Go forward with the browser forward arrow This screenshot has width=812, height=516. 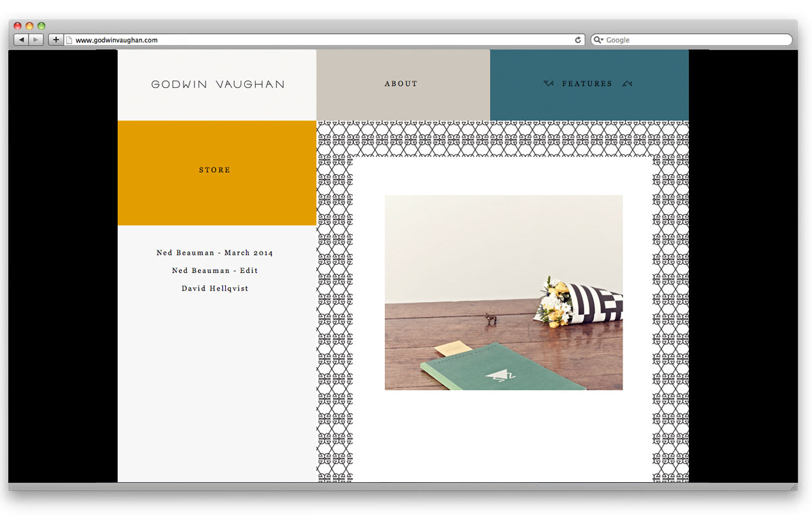tap(36, 40)
